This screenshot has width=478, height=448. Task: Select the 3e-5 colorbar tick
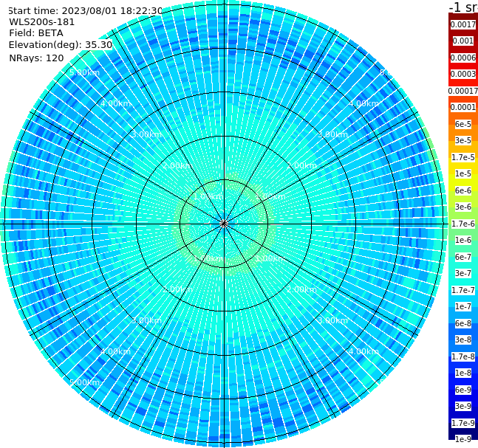[463, 140]
